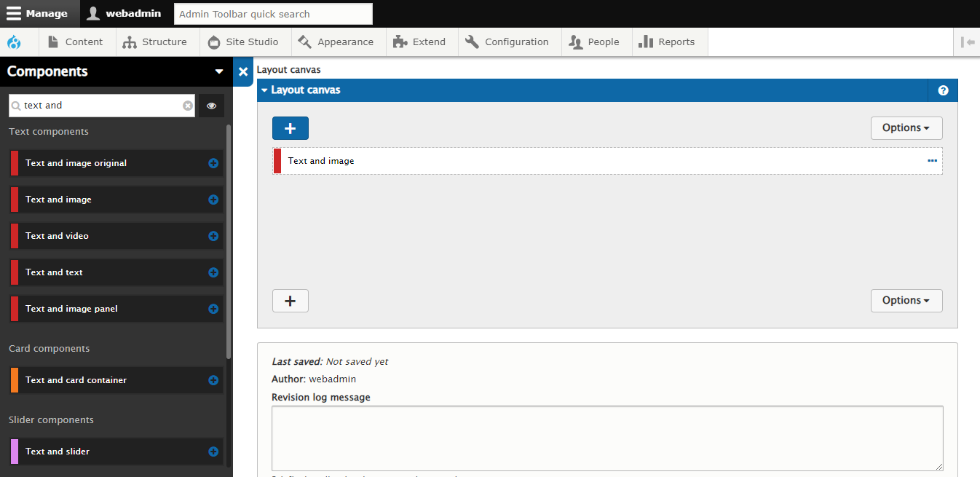Click the component search field
Screen dimensions: 980x477
pyautogui.click(x=102, y=106)
